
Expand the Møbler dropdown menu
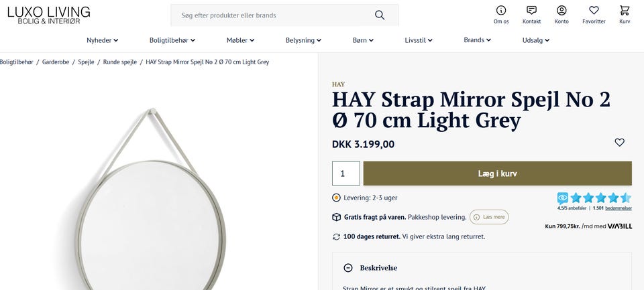pyautogui.click(x=240, y=40)
